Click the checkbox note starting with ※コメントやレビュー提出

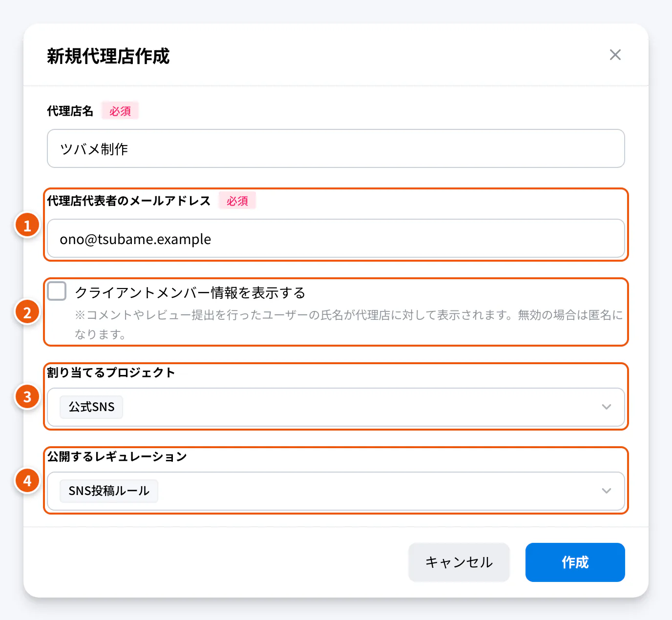pyautogui.click(x=349, y=325)
